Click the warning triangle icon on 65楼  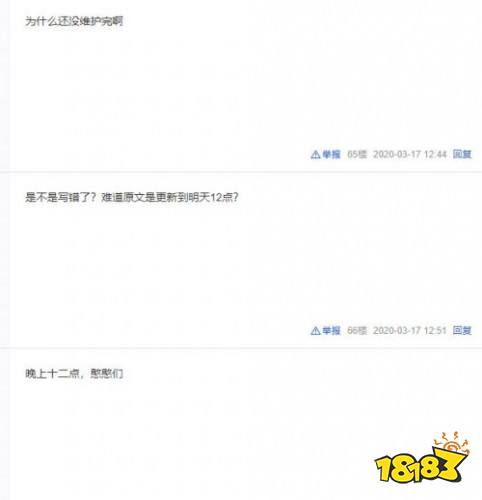315,155
